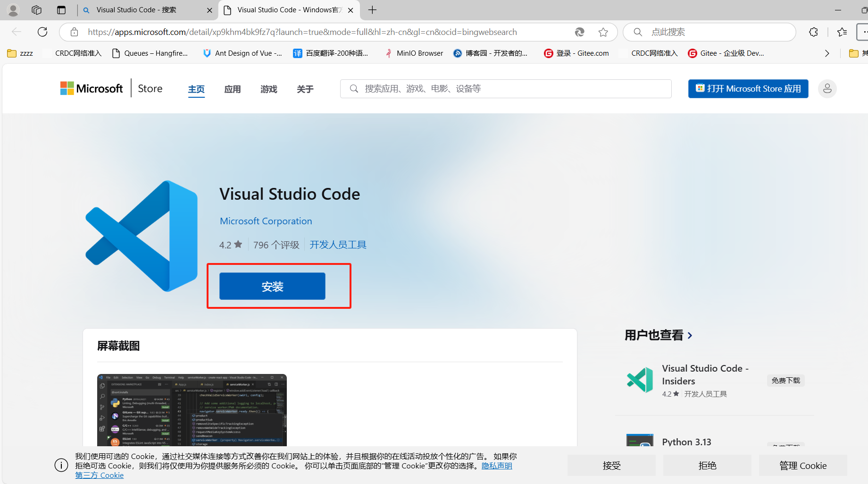Click 免费下载 for VS Code Insiders
The height and width of the screenshot is (484, 868).
click(786, 381)
